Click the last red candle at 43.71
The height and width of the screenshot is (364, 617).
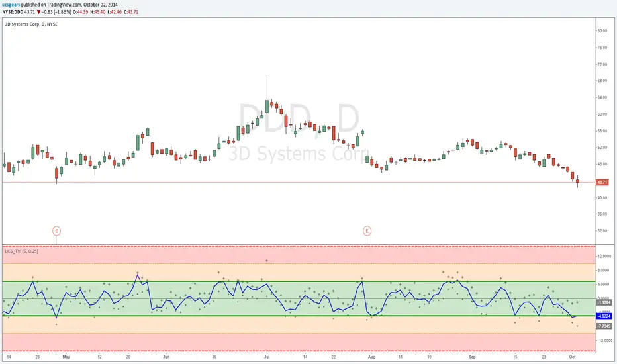click(578, 181)
